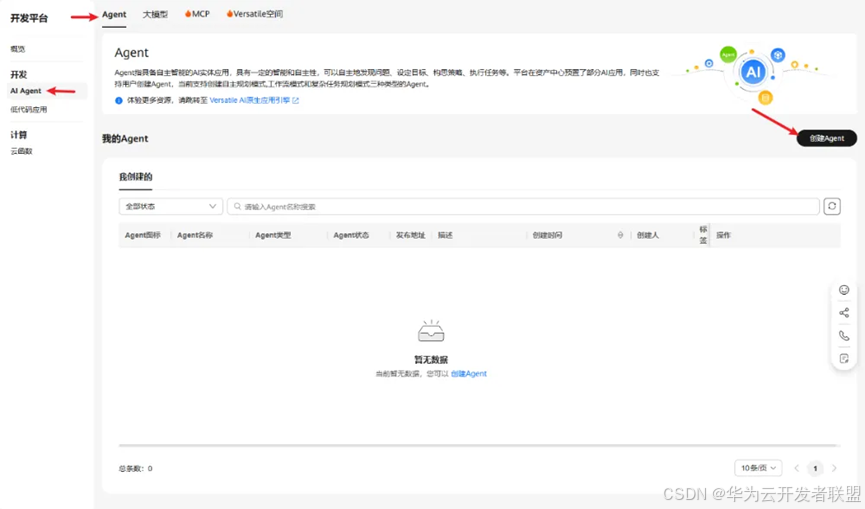
Task: Click the 暂无数据 text
Action: 431,360
